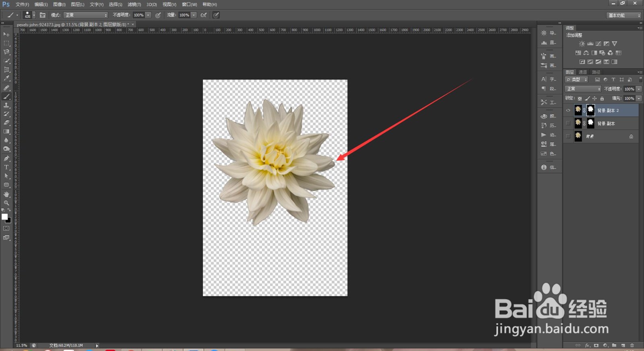Select the Eyedropper tool
Viewport: 644px width, 351px height.
(x=6, y=78)
